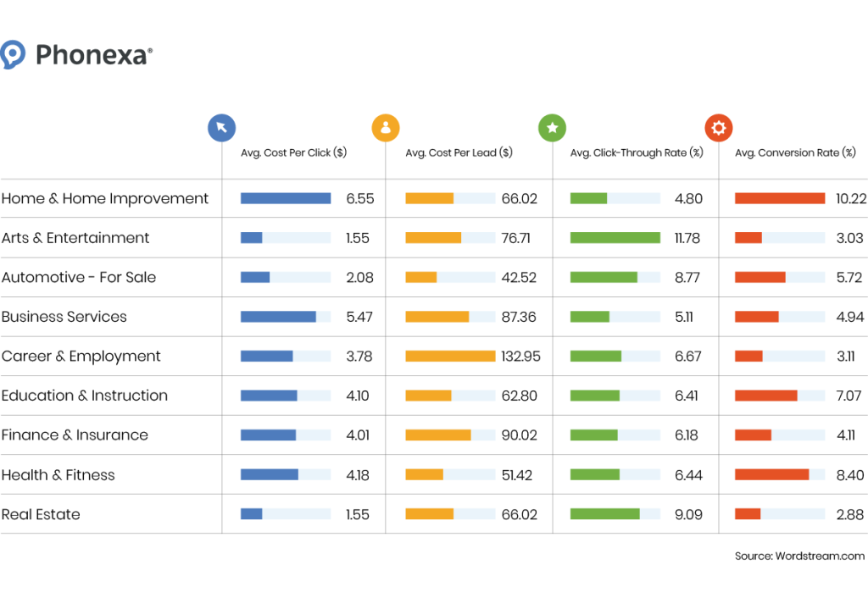This screenshot has height=609, width=868.
Task: Select the Avg. Conversion Rate header
Action: coord(795,153)
